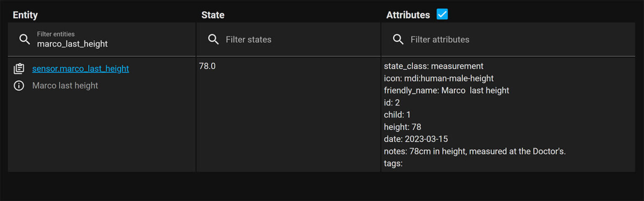Click the 78.0 state value

pyautogui.click(x=207, y=66)
